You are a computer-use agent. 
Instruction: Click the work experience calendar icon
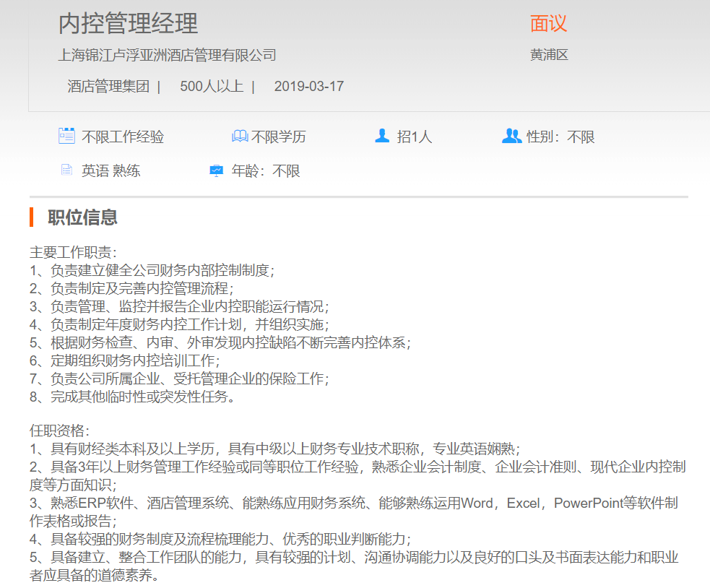click(66, 136)
